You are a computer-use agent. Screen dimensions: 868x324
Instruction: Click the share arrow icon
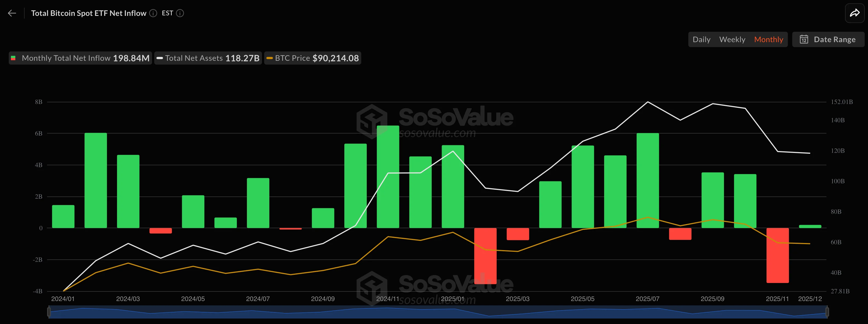(855, 13)
